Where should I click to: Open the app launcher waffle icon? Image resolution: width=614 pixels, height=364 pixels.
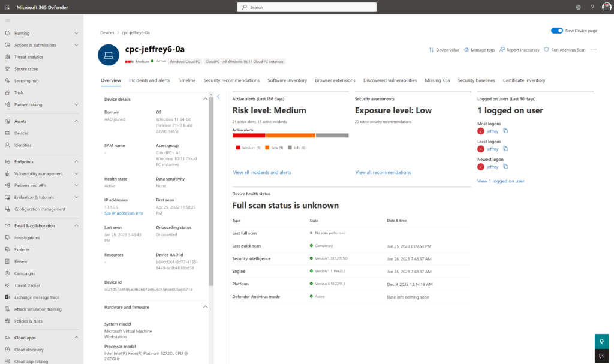7,7
